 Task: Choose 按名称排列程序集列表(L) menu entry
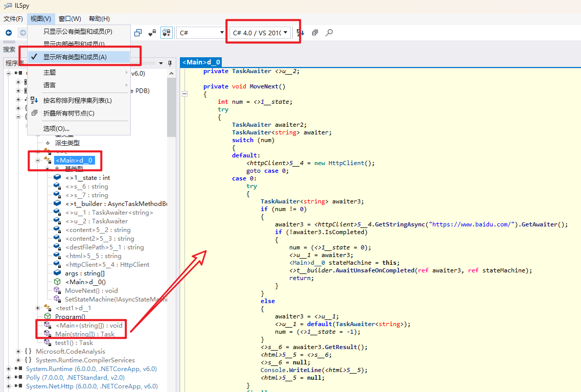(x=79, y=100)
